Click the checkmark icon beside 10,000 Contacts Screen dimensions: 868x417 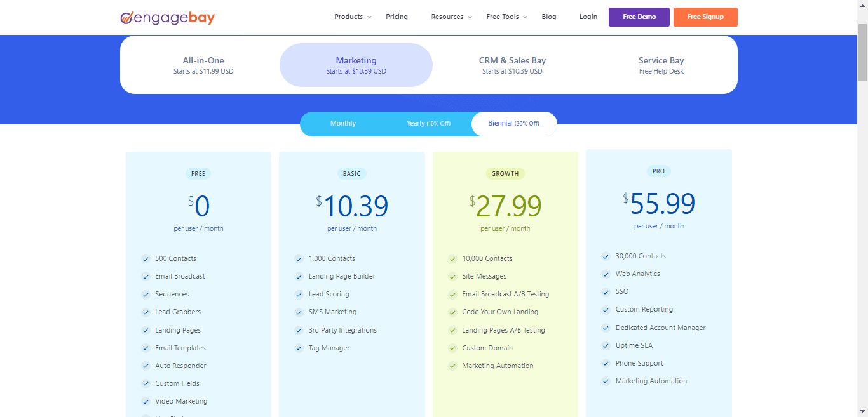pyautogui.click(x=452, y=258)
